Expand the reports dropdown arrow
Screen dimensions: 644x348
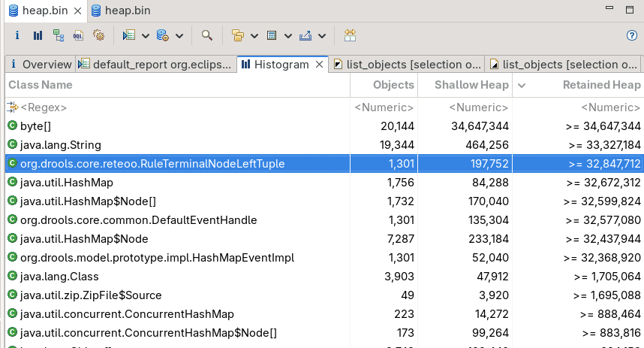146,36
